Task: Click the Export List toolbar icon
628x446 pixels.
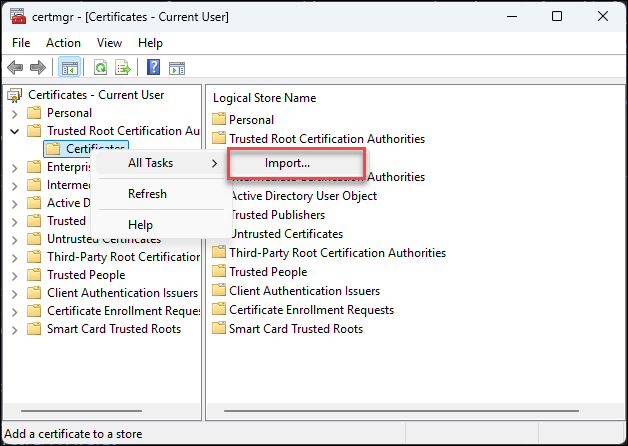Action: click(x=123, y=67)
